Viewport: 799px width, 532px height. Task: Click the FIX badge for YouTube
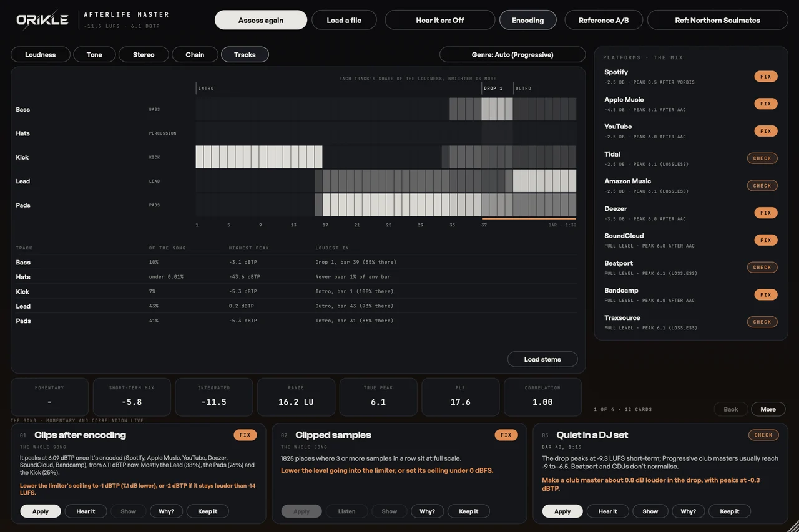click(766, 131)
